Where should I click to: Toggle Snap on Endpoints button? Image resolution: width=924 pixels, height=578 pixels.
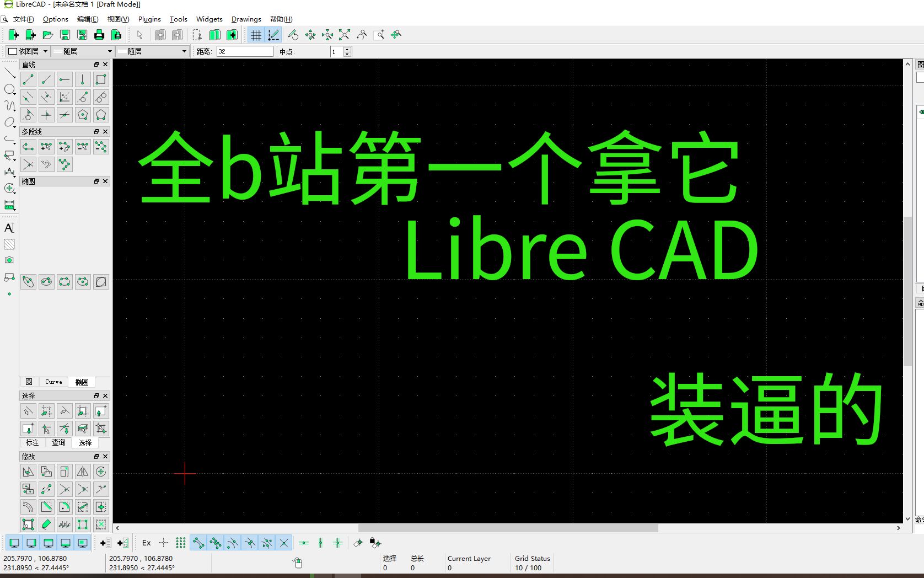(x=198, y=543)
